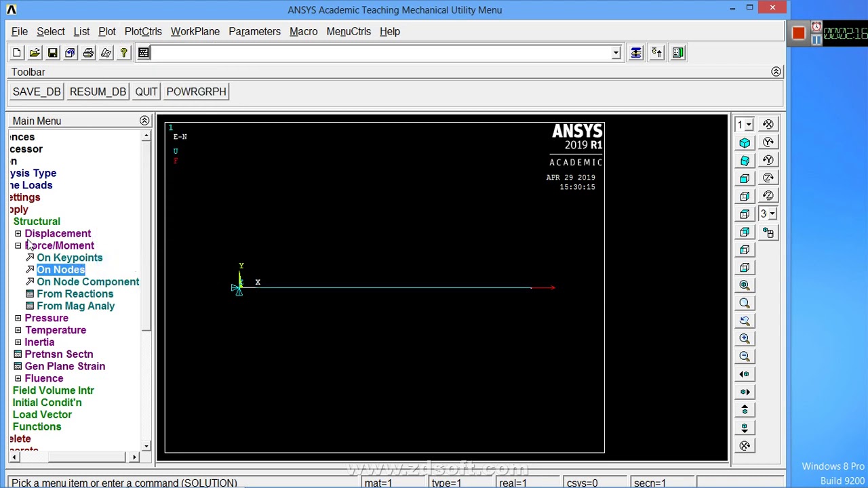Open ANSYS Help with the question mark icon
868x488 pixels.
pyautogui.click(x=123, y=53)
